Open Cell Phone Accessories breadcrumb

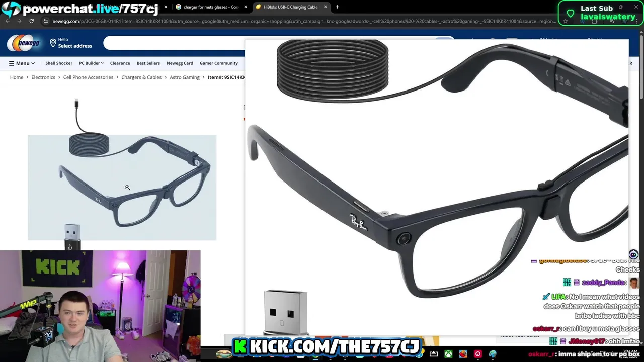pos(88,77)
